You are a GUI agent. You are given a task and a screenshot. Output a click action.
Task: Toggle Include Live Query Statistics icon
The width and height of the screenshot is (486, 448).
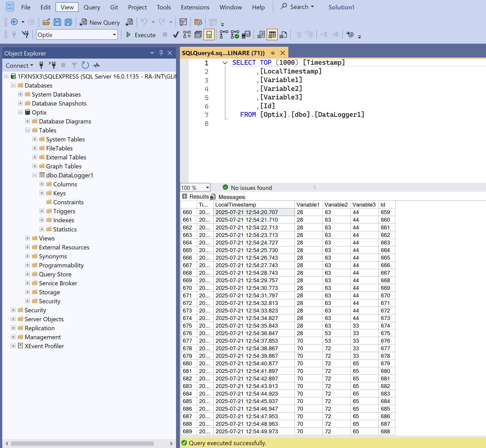[x=235, y=35]
